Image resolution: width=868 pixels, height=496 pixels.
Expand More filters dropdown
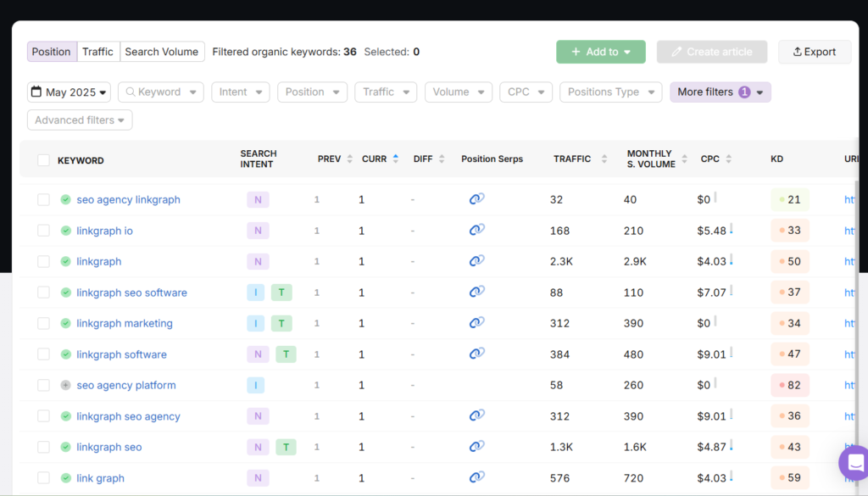tap(721, 92)
